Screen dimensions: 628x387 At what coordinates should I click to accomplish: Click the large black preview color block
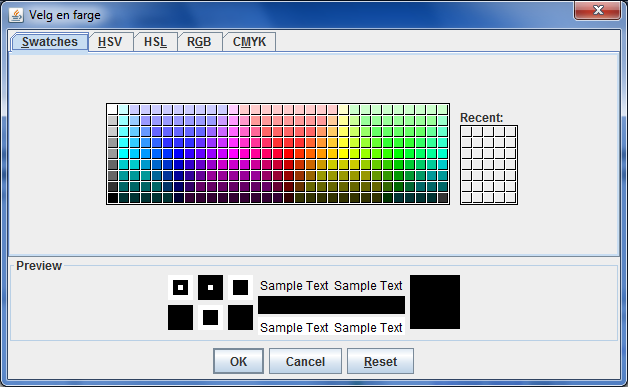click(435, 302)
